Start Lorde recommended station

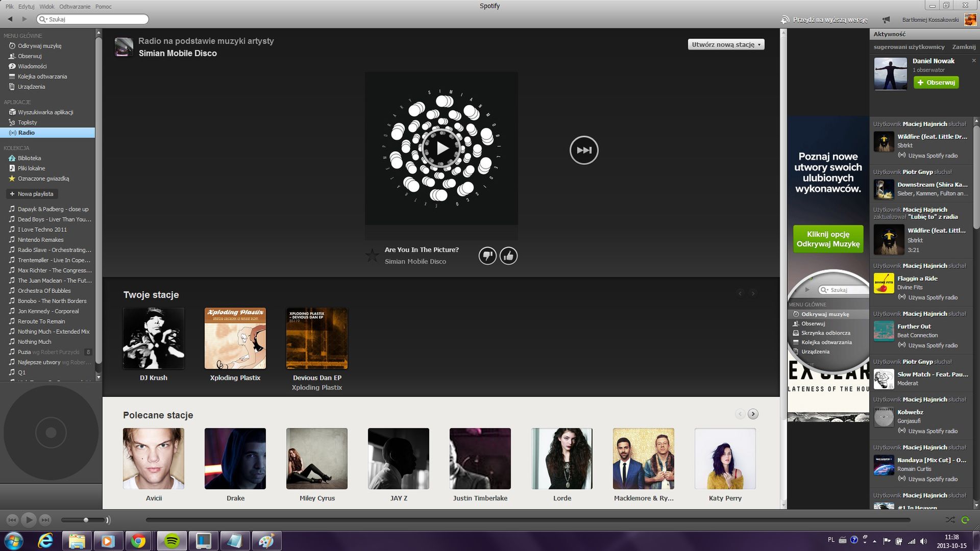pos(562,459)
